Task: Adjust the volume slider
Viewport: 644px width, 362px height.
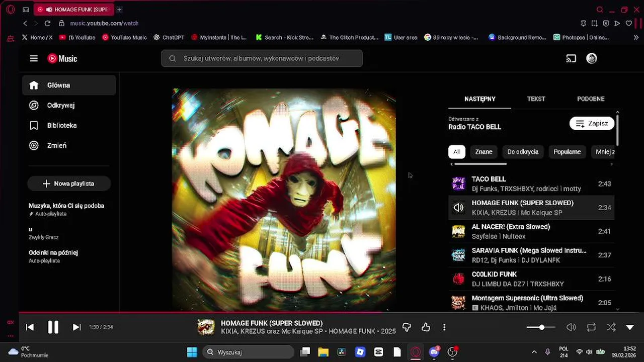Action: click(x=541, y=327)
